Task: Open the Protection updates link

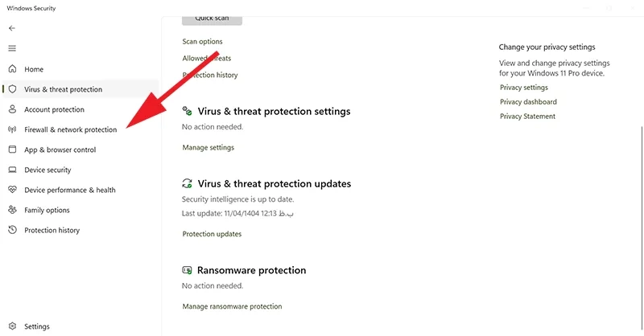Action: 212,234
